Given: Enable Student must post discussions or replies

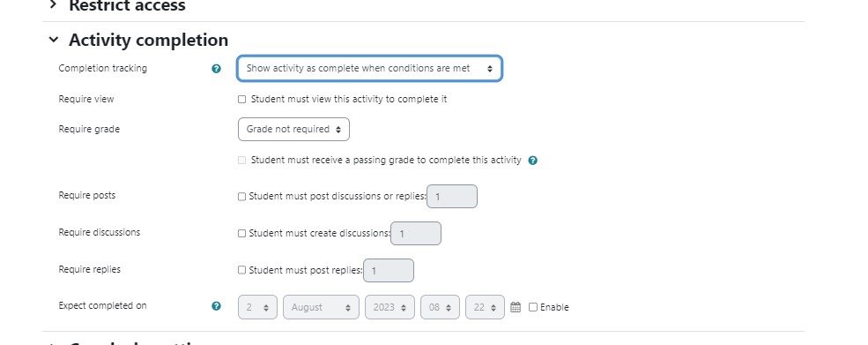Looking at the screenshot, I should [242, 197].
